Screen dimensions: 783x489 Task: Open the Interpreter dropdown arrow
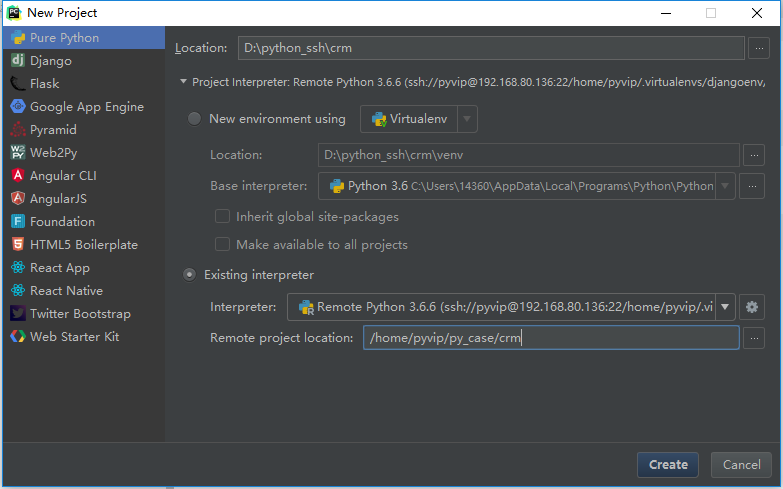pyautogui.click(x=725, y=307)
